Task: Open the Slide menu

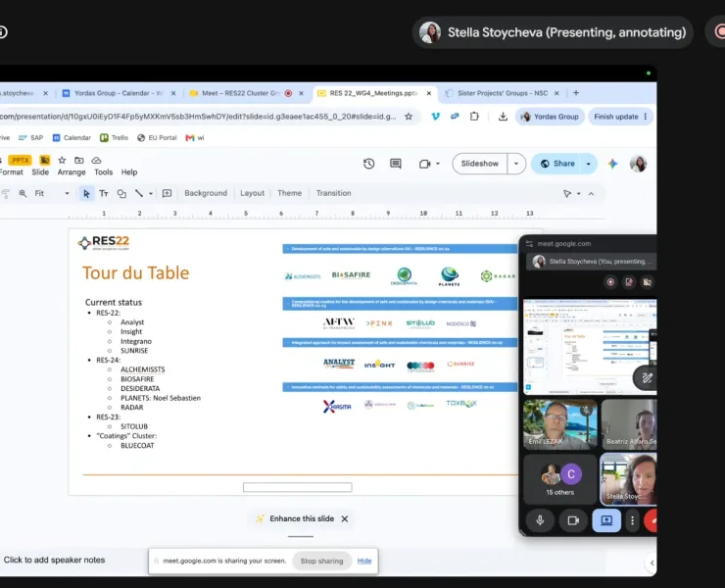Action: click(x=40, y=172)
